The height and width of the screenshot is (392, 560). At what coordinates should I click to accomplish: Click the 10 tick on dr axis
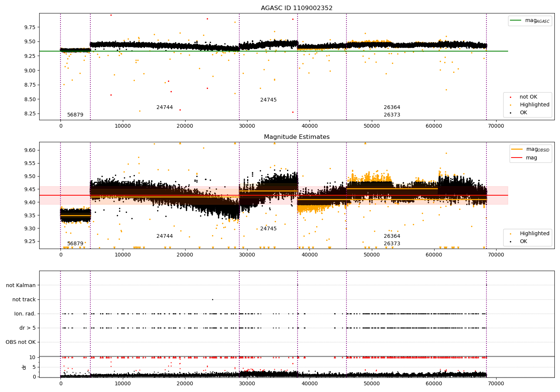[33, 358]
